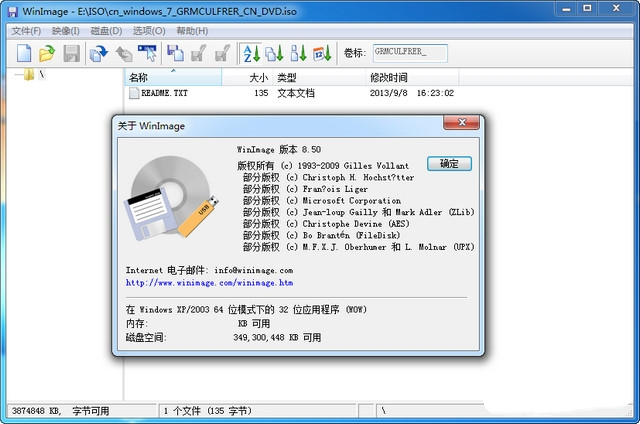The width and height of the screenshot is (640, 424).
Task: Select the cursor selection toolbar icon
Action: pyautogui.click(x=147, y=53)
